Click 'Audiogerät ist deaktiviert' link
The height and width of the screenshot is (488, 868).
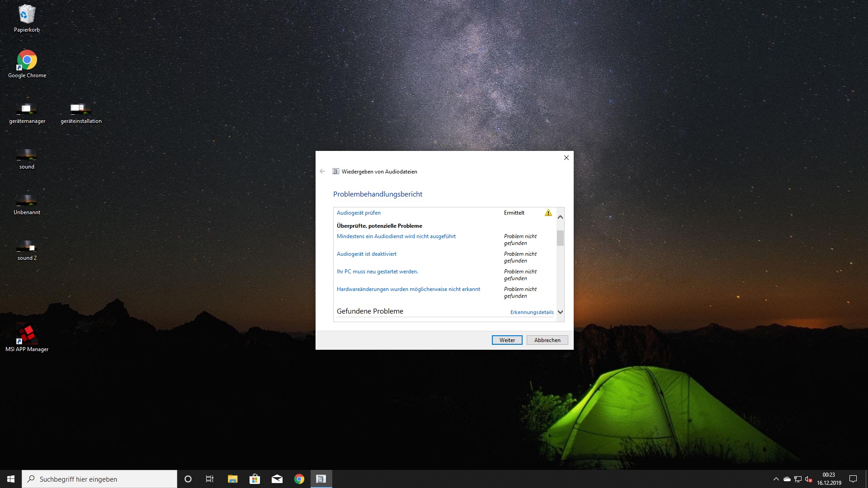[366, 254]
